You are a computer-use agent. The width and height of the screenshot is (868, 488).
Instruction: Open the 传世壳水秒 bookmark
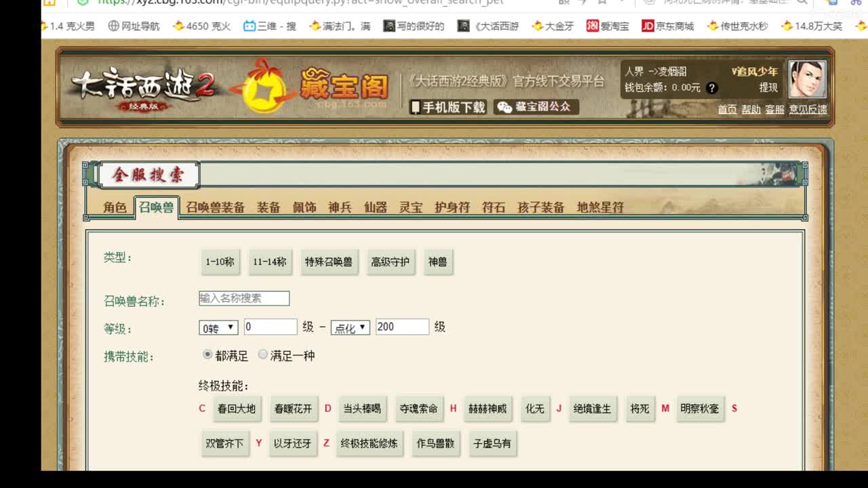pyautogui.click(x=738, y=26)
